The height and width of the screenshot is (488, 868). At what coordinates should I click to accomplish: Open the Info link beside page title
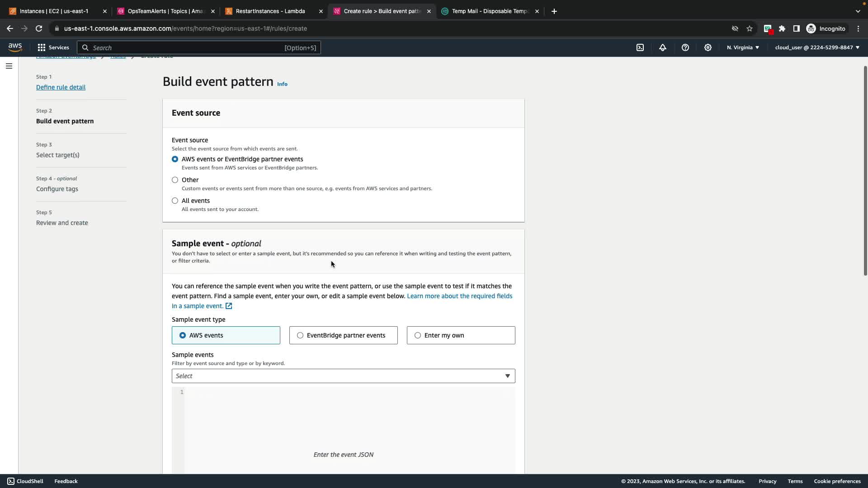point(282,84)
